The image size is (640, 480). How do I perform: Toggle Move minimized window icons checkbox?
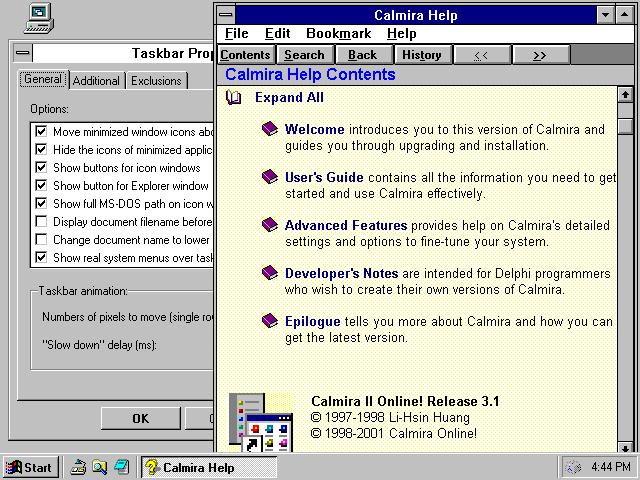coord(41,131)
